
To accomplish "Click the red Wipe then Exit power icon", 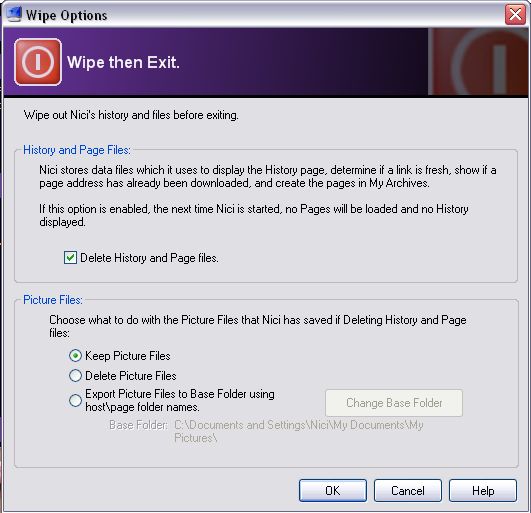I will (x=38, y=62).
